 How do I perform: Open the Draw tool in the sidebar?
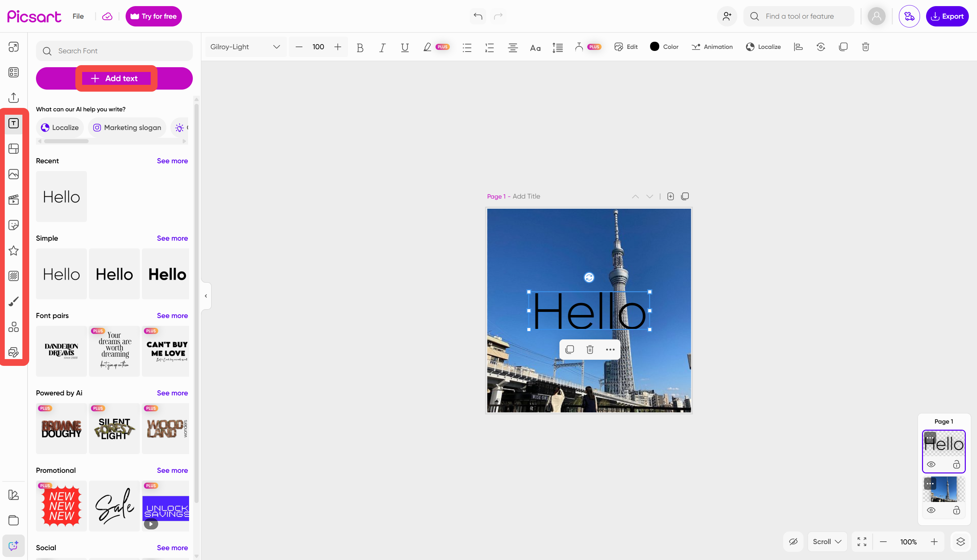point(14,301)
